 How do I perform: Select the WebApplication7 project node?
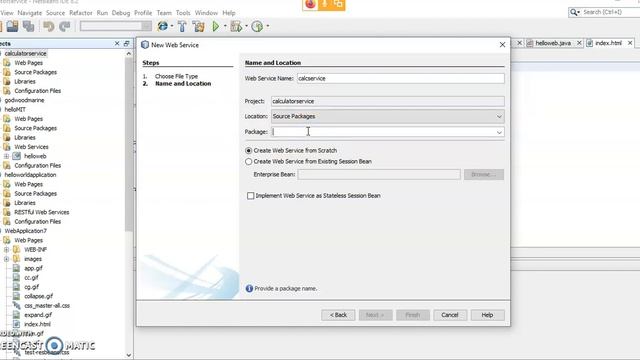coord(26,231)
